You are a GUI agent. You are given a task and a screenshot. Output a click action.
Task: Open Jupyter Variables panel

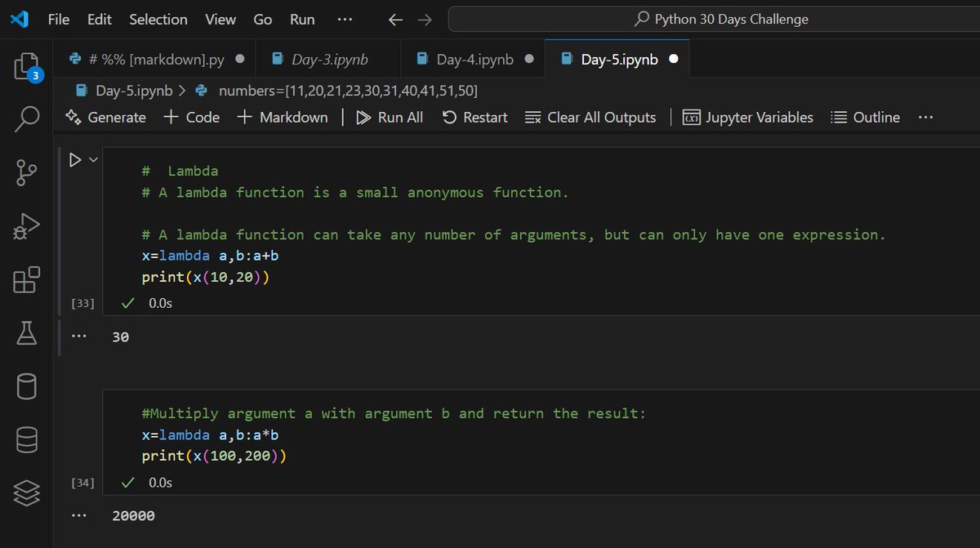[748, 118]
